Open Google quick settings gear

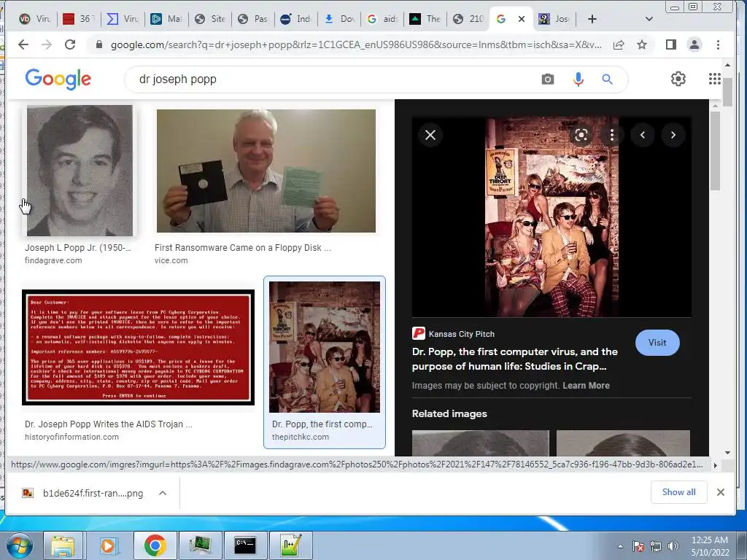(x=678, y=79)
